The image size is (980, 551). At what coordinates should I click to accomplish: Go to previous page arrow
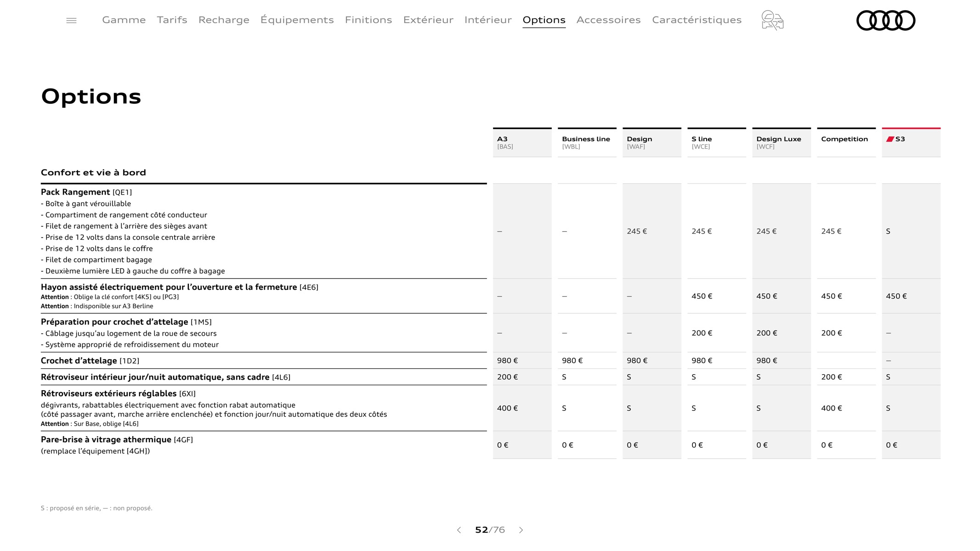(459, 530)
